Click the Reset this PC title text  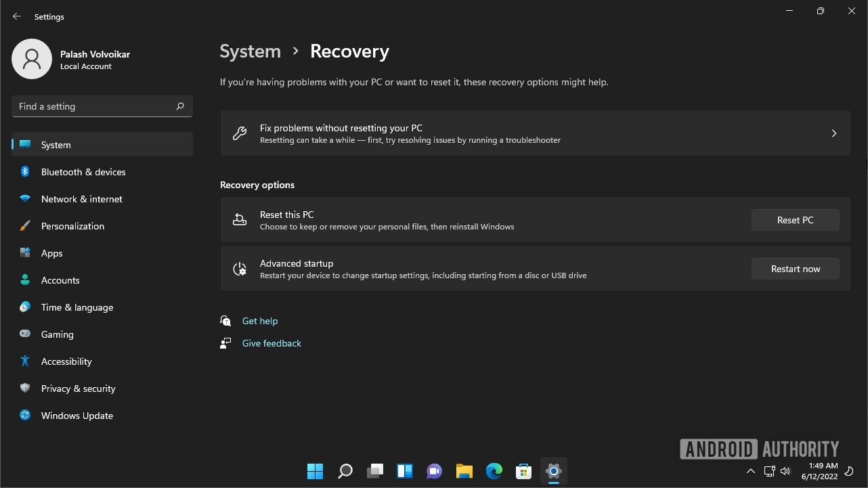pos(287,215)
